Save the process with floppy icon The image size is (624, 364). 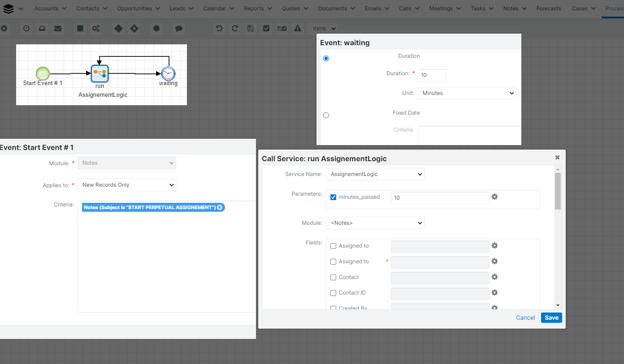pyautogui.click(x=251, y=28)
